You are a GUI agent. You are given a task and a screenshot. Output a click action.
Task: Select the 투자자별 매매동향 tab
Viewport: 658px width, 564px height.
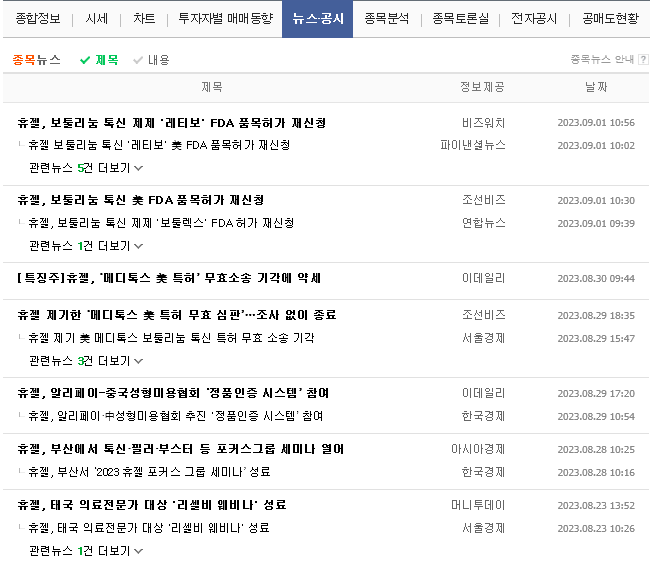pos(226,18)
